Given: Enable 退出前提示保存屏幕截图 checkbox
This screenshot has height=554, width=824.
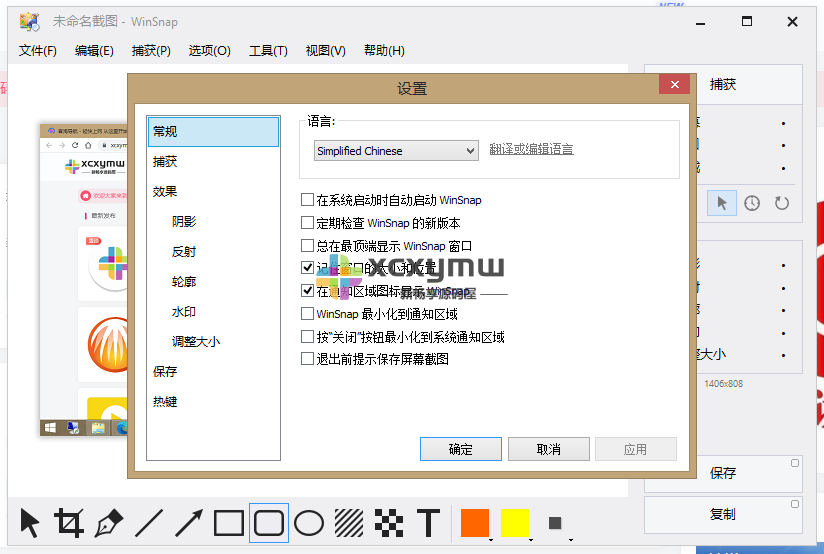Looking at the screenshot, I should tap(307, 359).
